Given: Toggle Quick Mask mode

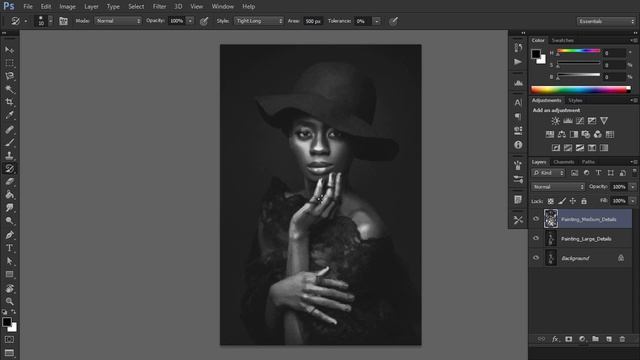Looking at the screenshot, I should click(9, 340).
